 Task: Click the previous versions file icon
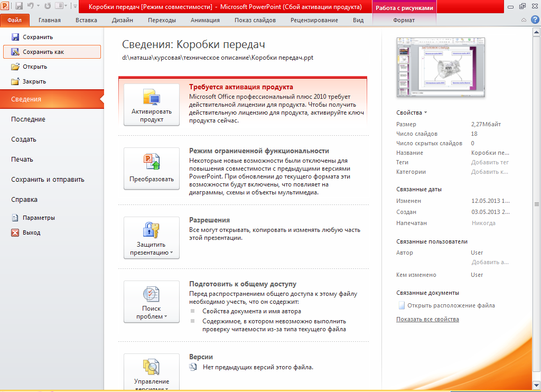193,367
